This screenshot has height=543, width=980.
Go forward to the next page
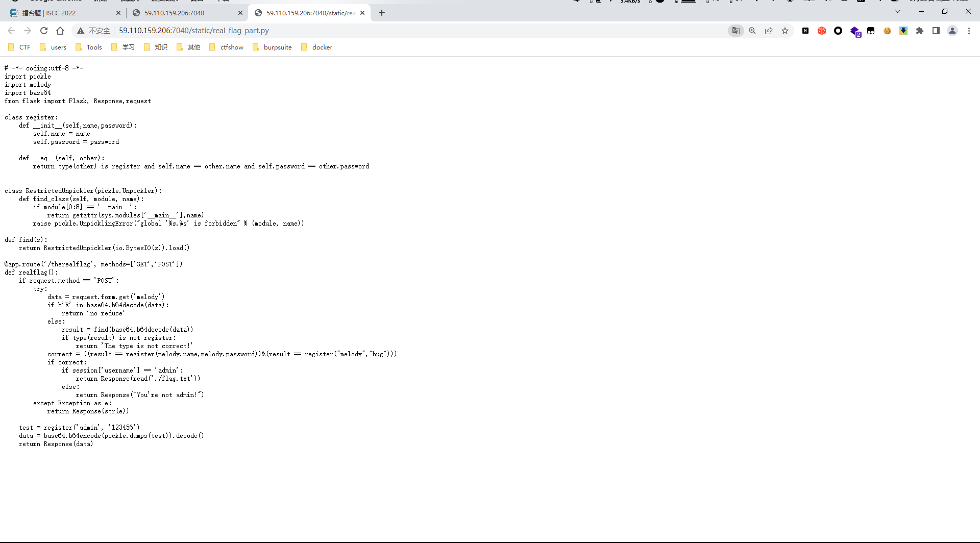click(28, 31)
